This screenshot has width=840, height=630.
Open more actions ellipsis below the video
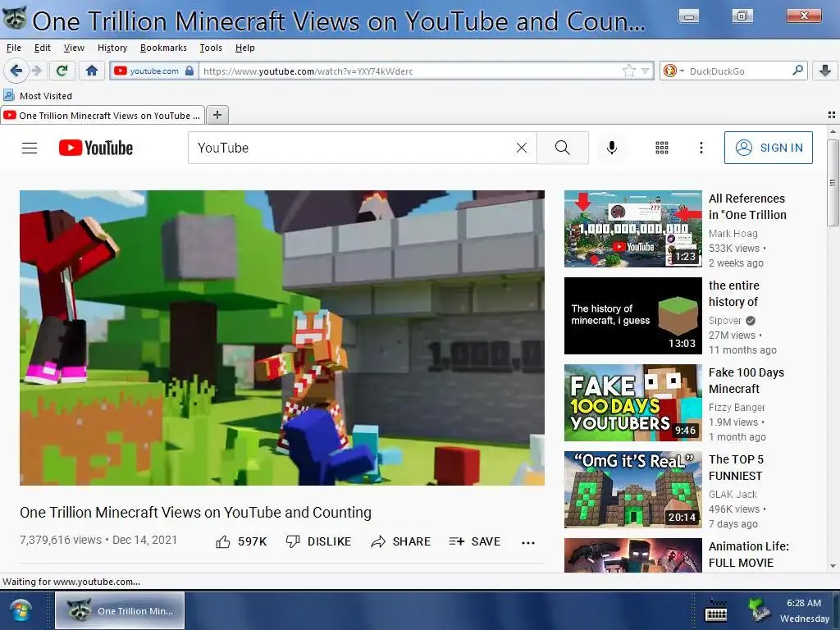[x=528, y=543]
